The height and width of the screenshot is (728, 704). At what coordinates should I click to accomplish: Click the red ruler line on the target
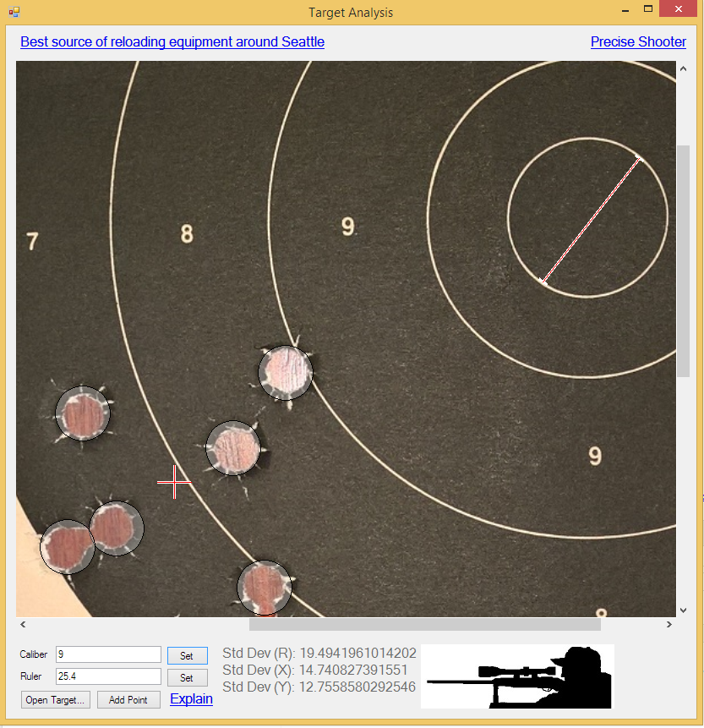pyautogui.click(x=592, y=219)
